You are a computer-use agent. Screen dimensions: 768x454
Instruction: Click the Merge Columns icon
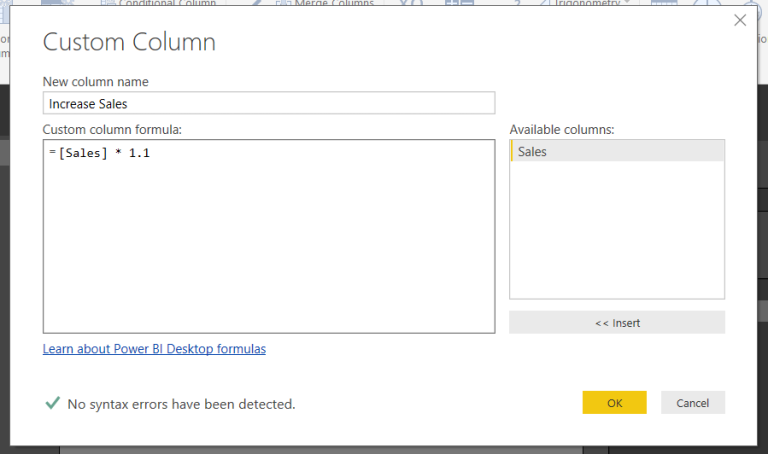[282, 4]
